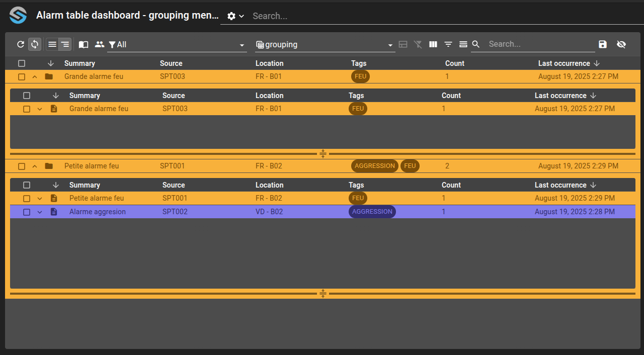Screen dimensions: 644x355
Task: Toggle the auto-refresh sync icon
Action: pos(35,44)
